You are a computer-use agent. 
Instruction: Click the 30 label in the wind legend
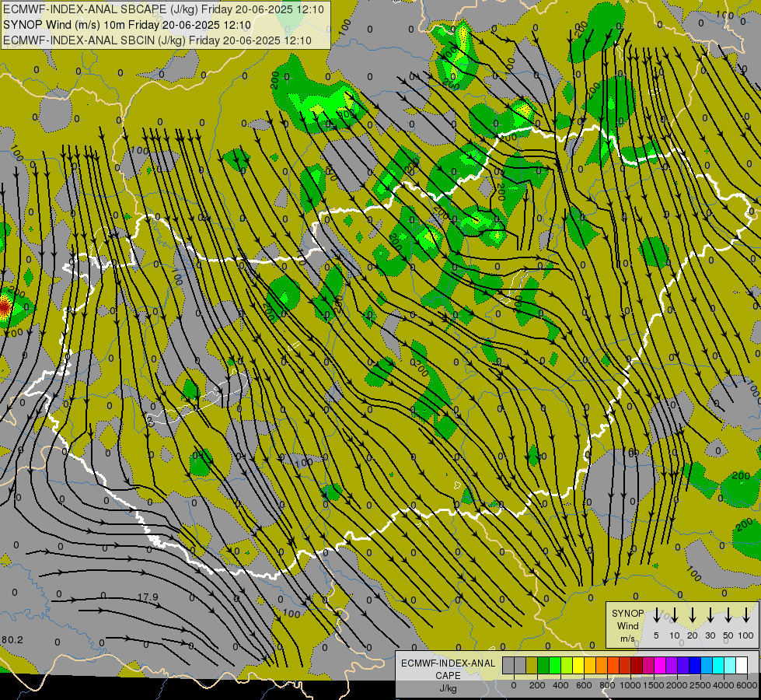pos(710,635)
